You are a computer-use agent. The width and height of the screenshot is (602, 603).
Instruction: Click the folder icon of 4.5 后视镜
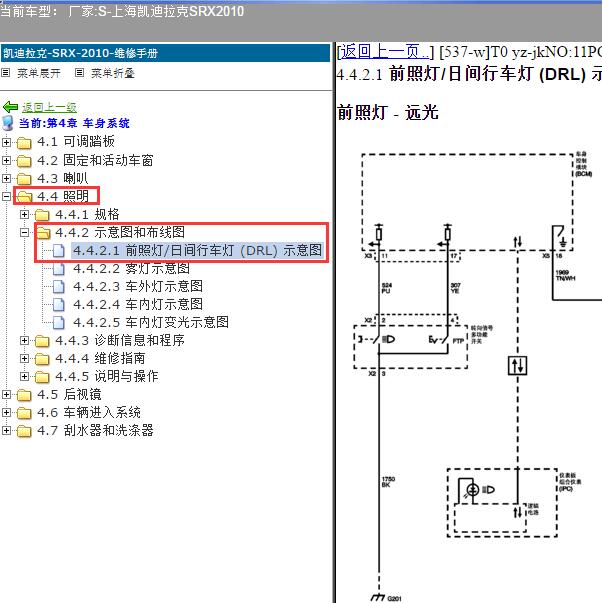coord(24,395)
